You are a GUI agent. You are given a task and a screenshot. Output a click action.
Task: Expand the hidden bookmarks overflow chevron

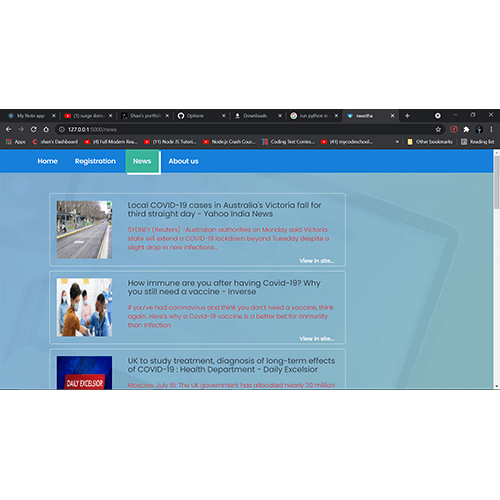397,142
